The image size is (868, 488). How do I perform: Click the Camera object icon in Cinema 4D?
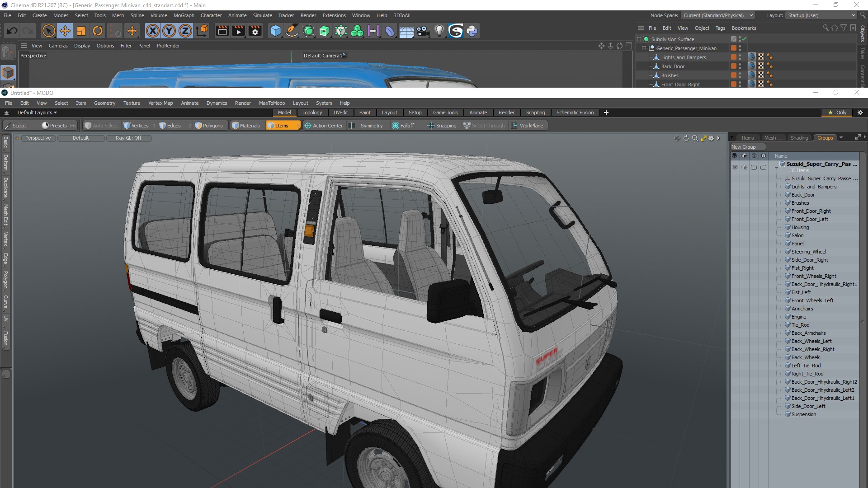click(423, 31)
